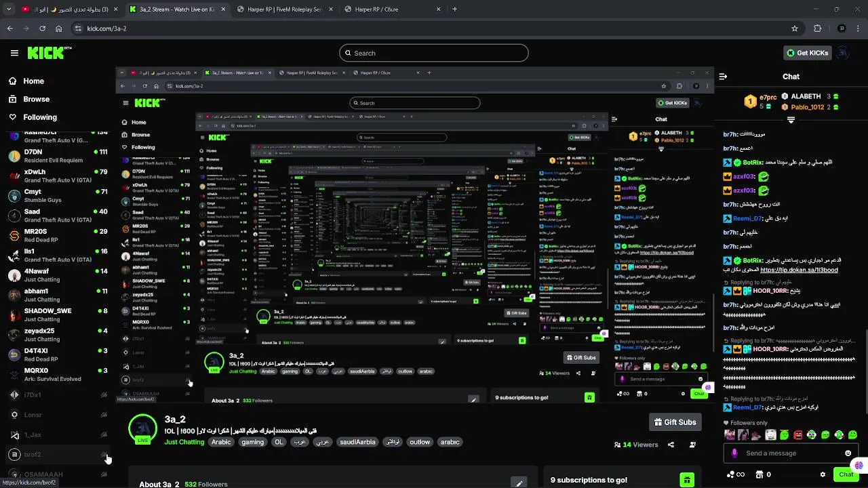Image resolution: width=868 pixels, height=488 pixels.
Task: Expand the leaderboard with the chevron below it
Action: 791,120
